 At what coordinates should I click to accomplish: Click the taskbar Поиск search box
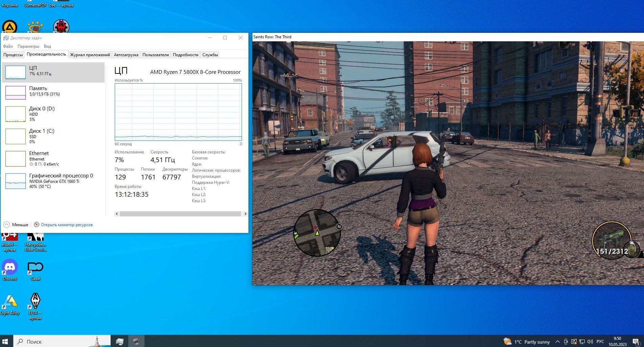coord(61,341)
